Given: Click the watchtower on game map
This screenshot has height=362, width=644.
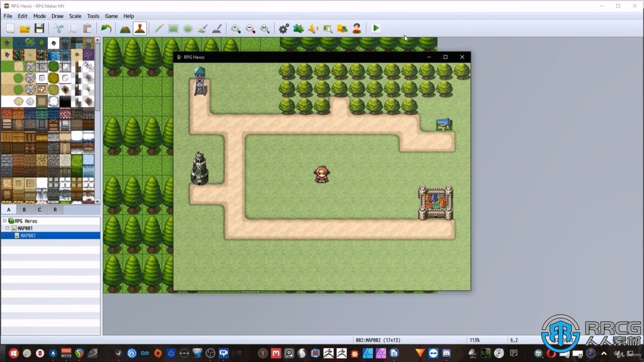Looking at the screenshot, I should pyautogui.click(x=200, y=81).
